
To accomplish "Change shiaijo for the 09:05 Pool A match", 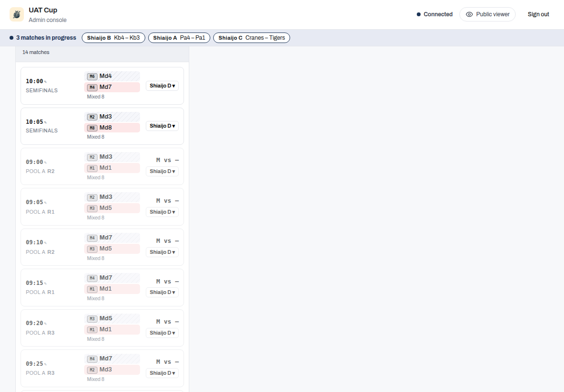I will [x=162, y=212].
